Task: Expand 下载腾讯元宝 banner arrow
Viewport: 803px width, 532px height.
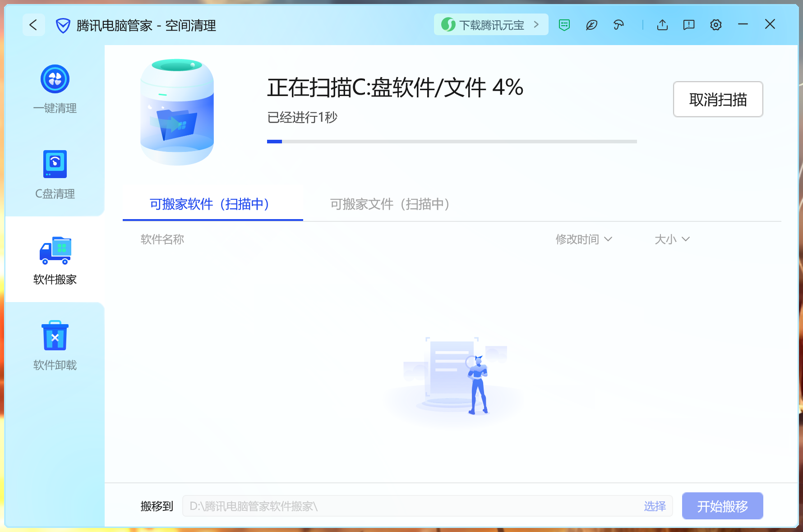Action: click(x=536, y=25)
